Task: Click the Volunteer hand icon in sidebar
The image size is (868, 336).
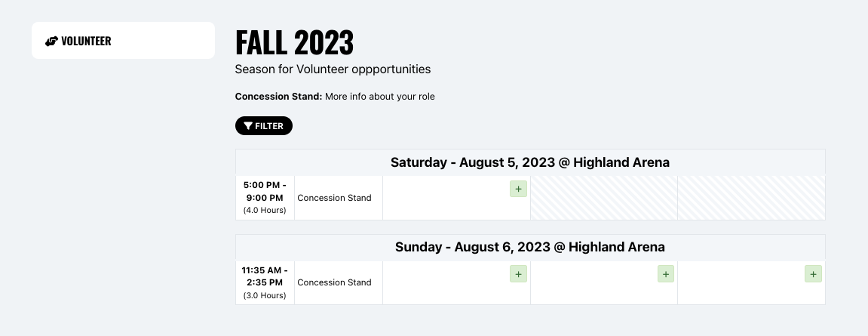Action: [x=51, y=42]
